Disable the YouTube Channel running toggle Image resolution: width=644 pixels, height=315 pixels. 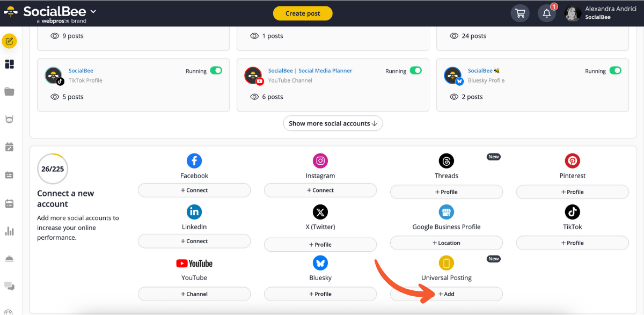(x=415, y=71)
